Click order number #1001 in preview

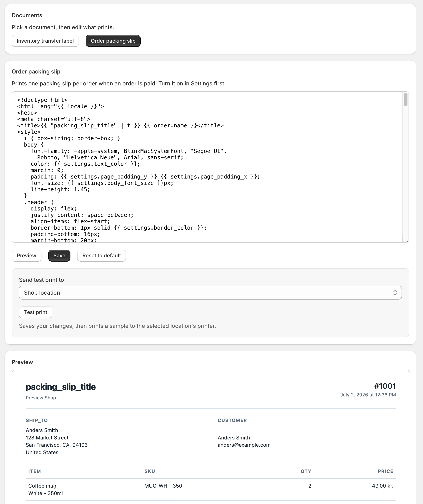coord(385,386)
